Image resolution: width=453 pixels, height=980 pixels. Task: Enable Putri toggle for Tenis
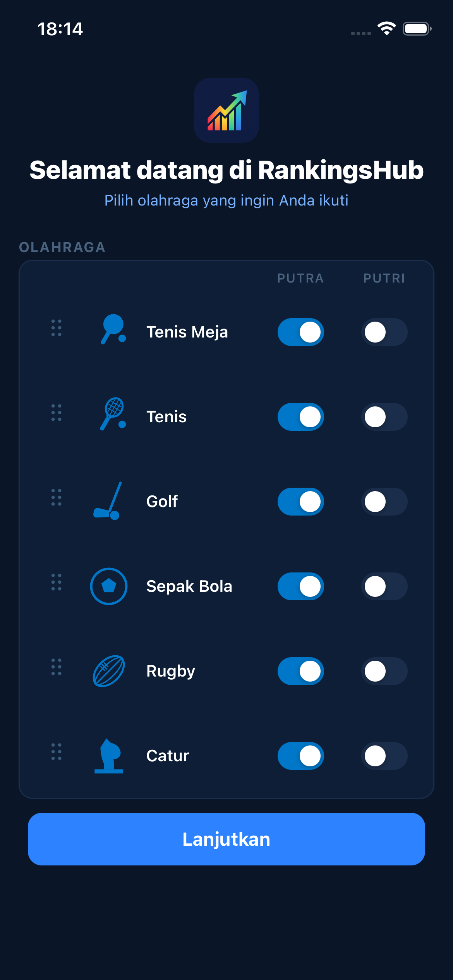tap(384, 417)
